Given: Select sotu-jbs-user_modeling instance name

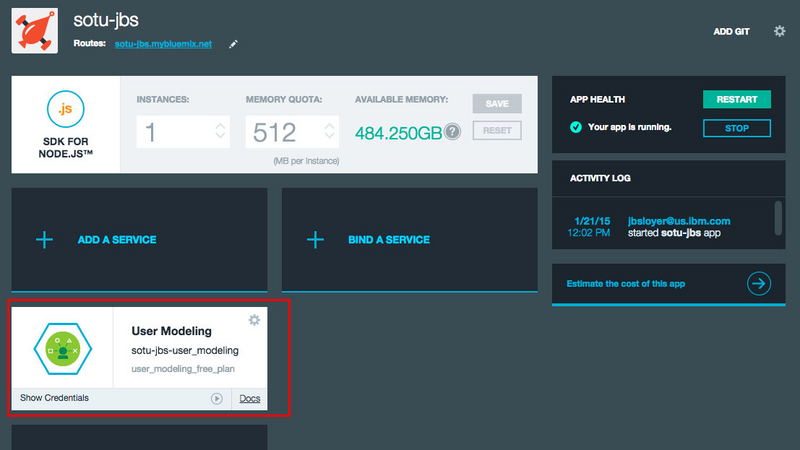Looking at the screenshot, I should pos(185,351).
